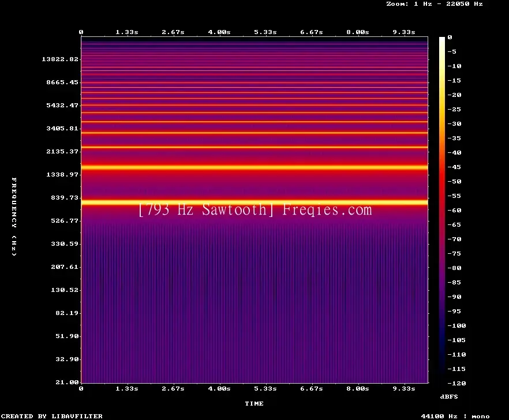Click the 32.90 frequency label
The width and height of the screenshot is (509, 420).
(x=67, y=359)
